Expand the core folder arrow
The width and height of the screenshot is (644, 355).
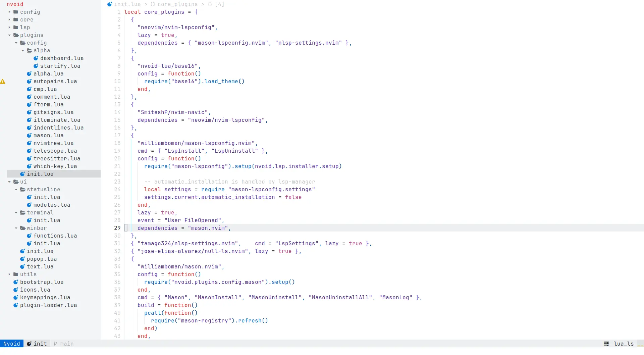tap(9, 20)
